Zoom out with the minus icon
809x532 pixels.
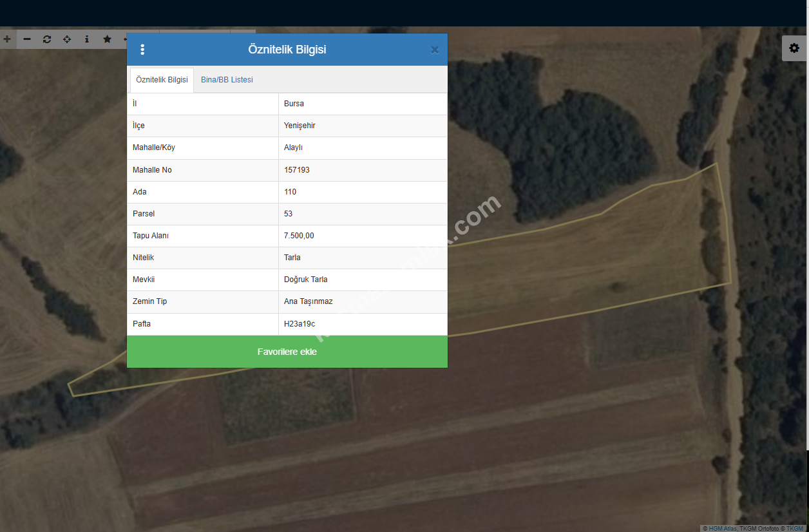click(27, 39)
